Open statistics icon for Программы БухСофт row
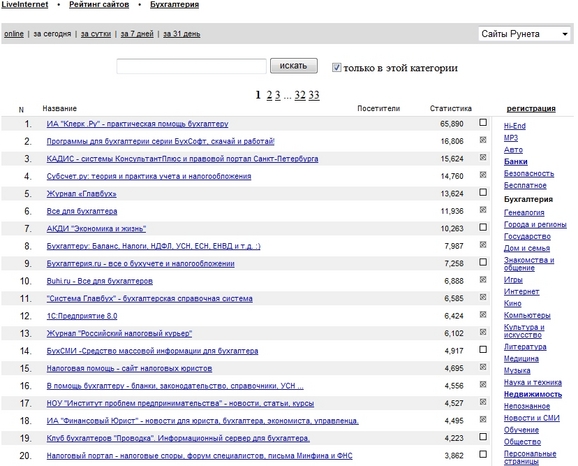This screenshot has width=578, height=466. click(483, 140)
